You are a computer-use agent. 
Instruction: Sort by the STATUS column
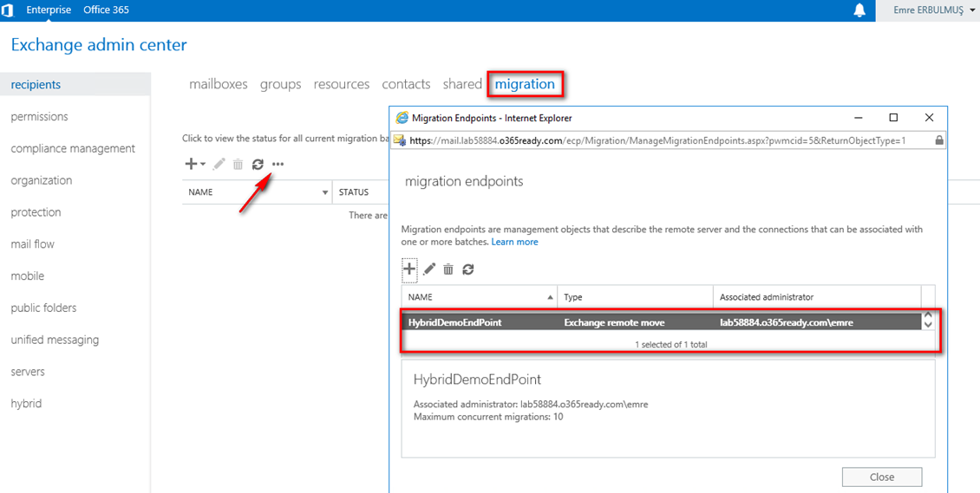[354, 192]
